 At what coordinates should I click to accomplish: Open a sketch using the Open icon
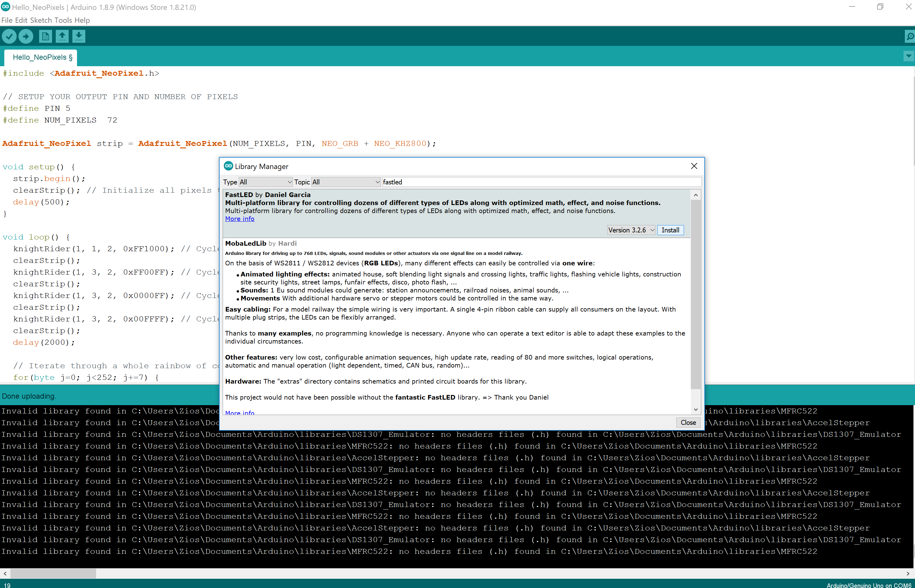(x=62, y=36)
